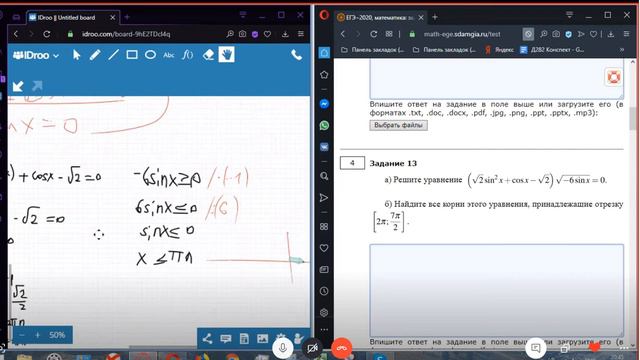Open the document pages icon in IDroo
This screenshot has height=360, width=640.
tap(244, 338)
